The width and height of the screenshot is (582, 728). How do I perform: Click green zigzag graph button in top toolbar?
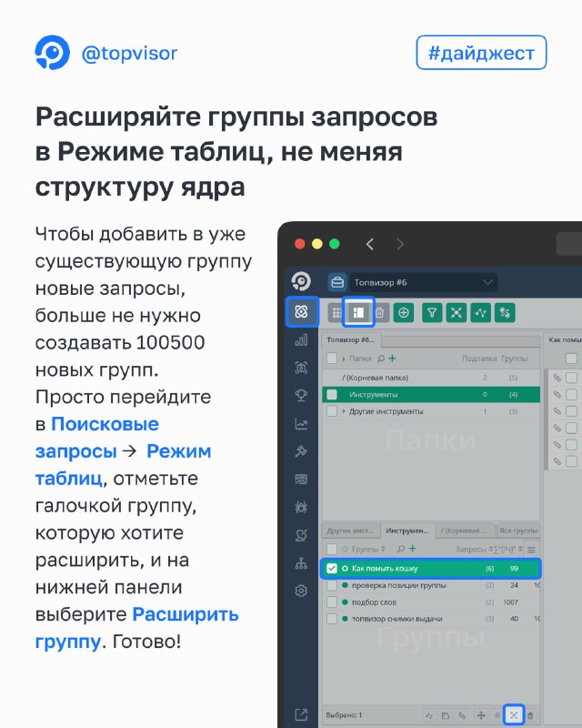(x=480, y=313)
